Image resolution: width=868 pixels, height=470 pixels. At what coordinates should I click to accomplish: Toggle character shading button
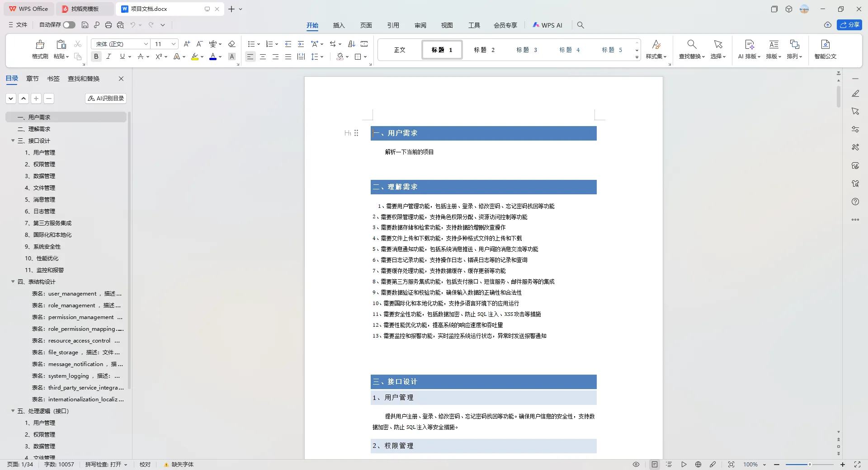coord(232,56)
